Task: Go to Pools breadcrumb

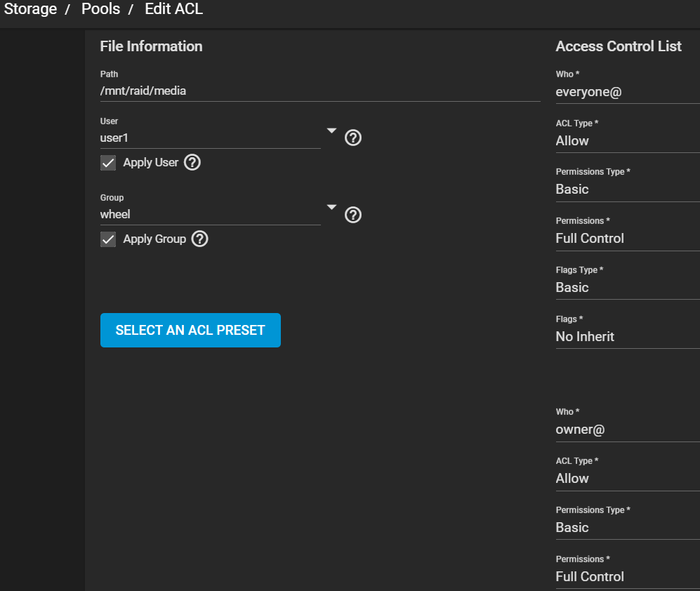Action: pyautogui.click(x=100, y=9)
